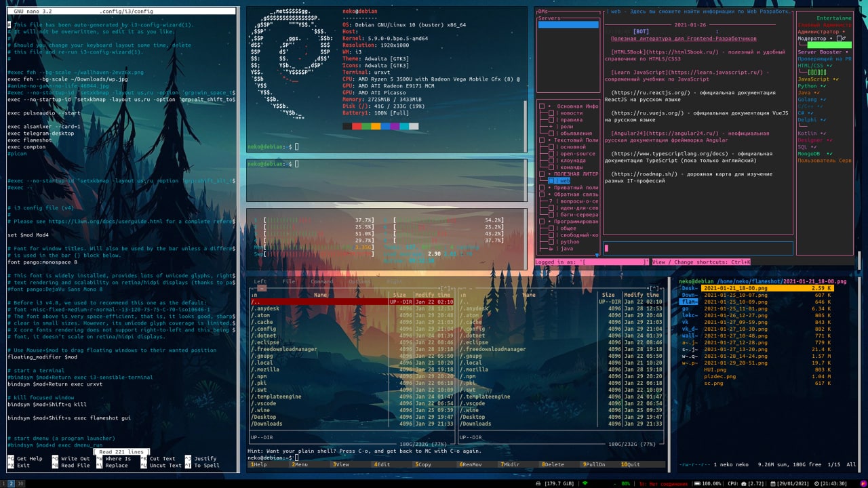Select HUI.png in ranger file list

[x=768, y=369]
